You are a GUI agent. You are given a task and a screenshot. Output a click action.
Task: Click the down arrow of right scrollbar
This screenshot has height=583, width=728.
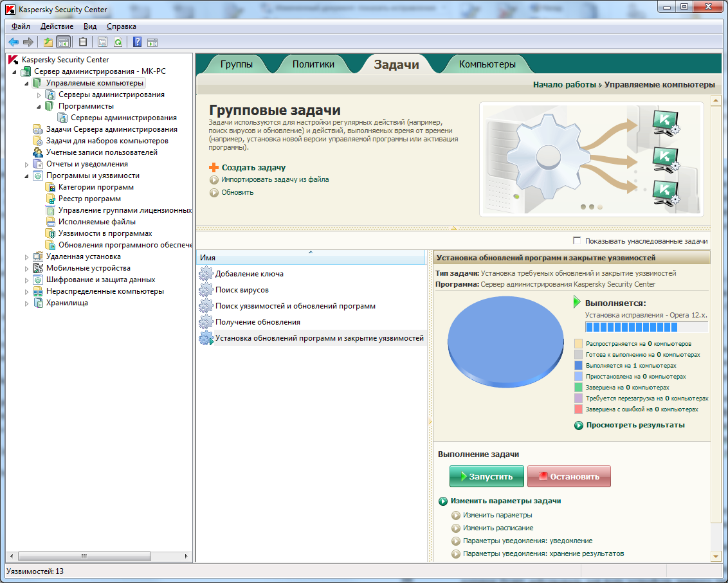point(715,555)
